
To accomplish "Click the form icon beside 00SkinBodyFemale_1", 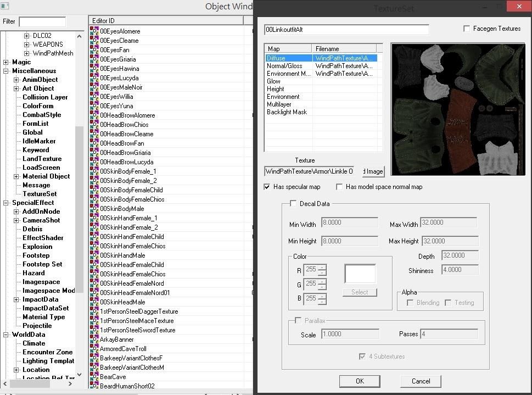I will (x=94, y=171).
